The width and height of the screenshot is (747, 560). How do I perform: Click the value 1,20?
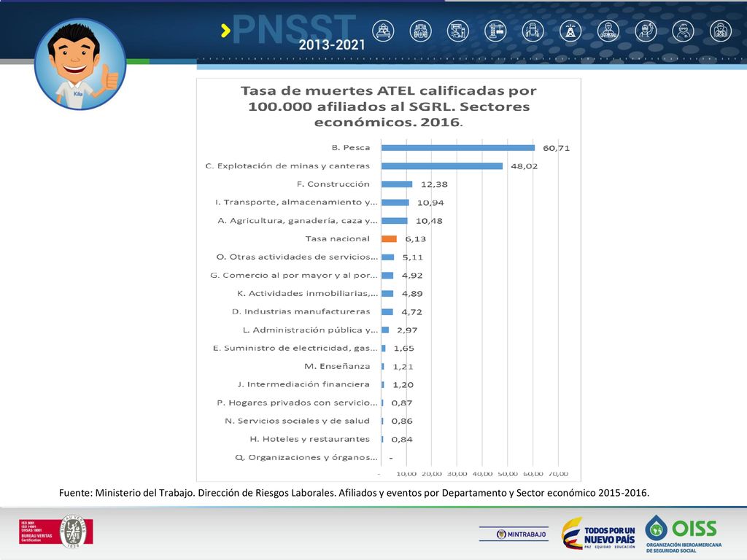[403, 385]
